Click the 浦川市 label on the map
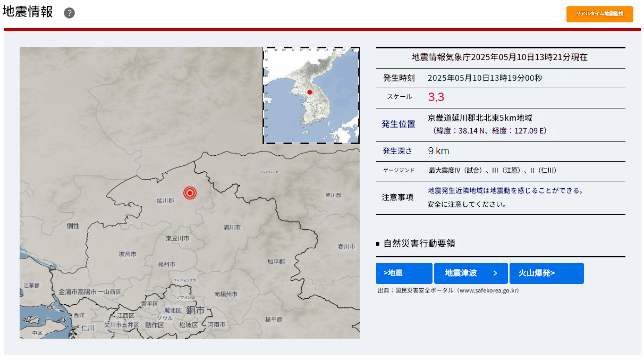 pos(232,227)
